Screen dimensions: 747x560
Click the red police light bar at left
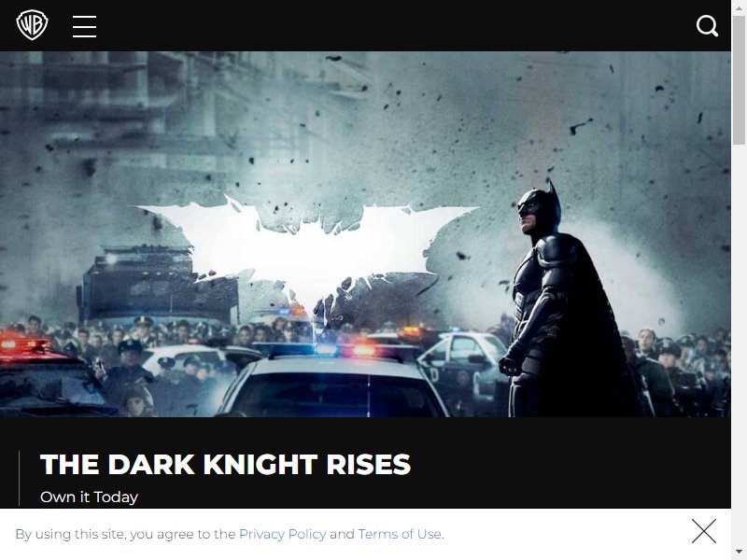[x=25, y=343]
